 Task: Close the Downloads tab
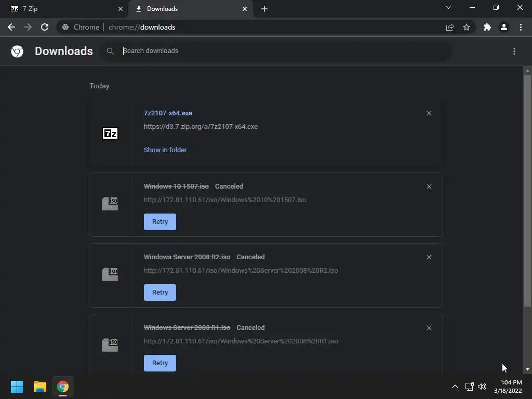pos(245,9)
